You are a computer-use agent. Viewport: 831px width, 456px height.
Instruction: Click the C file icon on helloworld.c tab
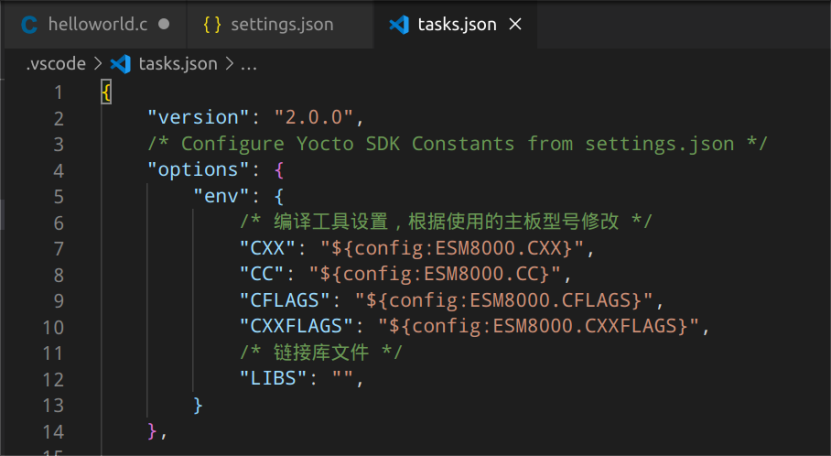click(x=29, y=25)
